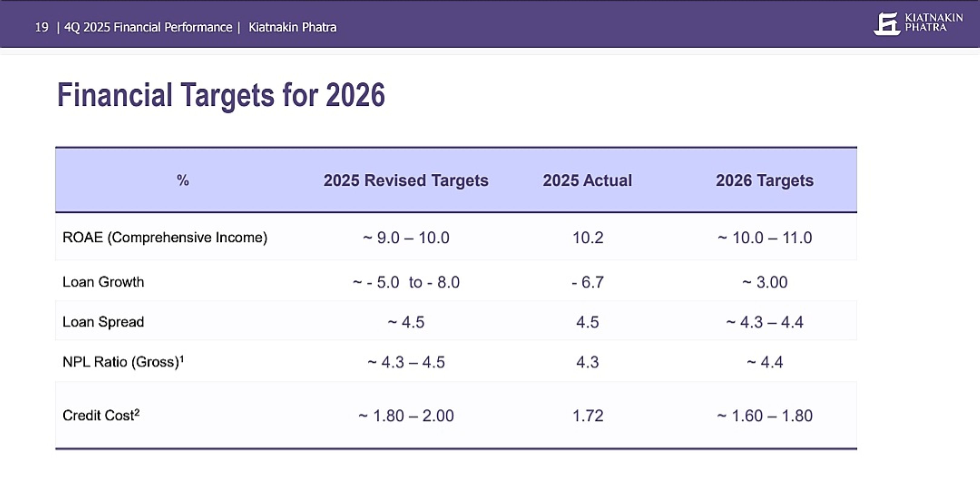980x504 pixels.
Task: Click the 2026 NPL ratio target ~4.4
Action: (x=765, y=362)
